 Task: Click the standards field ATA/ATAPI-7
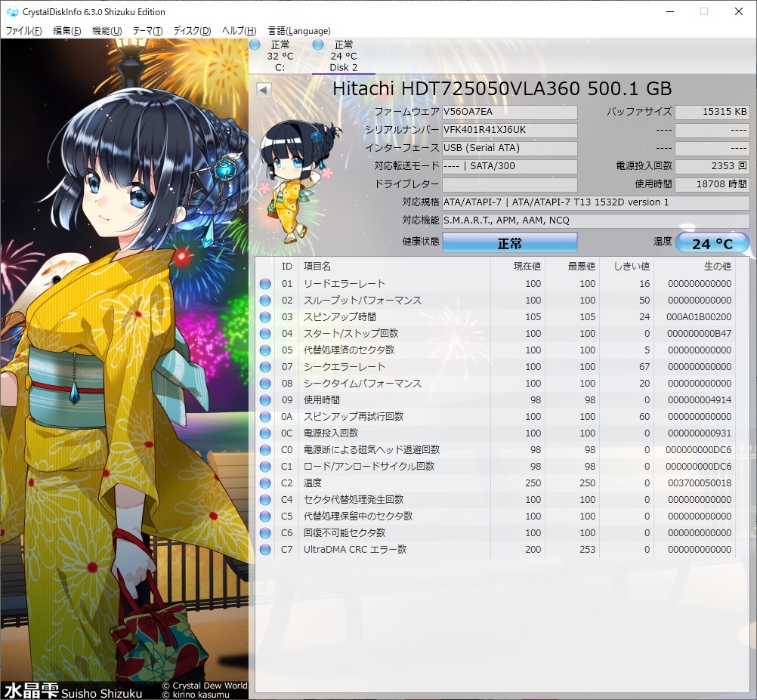pos(596,202)
